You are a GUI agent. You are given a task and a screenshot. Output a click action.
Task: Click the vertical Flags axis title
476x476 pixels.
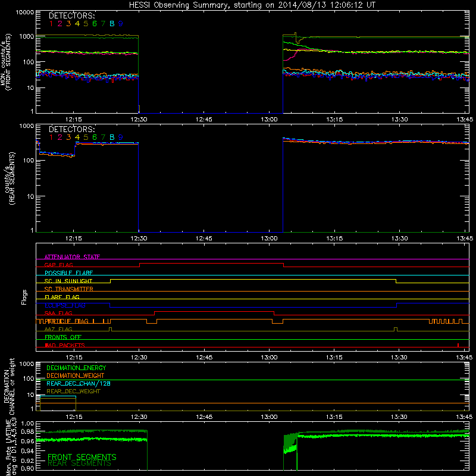(24, 297)
